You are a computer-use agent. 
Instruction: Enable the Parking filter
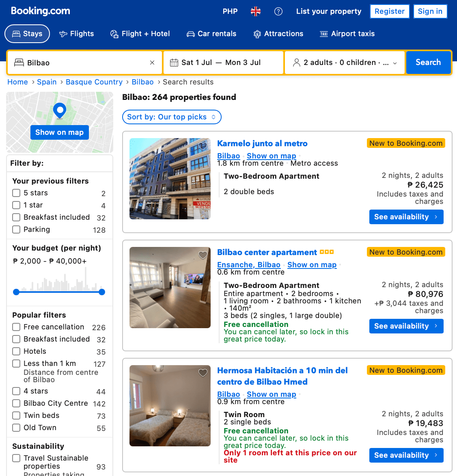coord(16,229)
